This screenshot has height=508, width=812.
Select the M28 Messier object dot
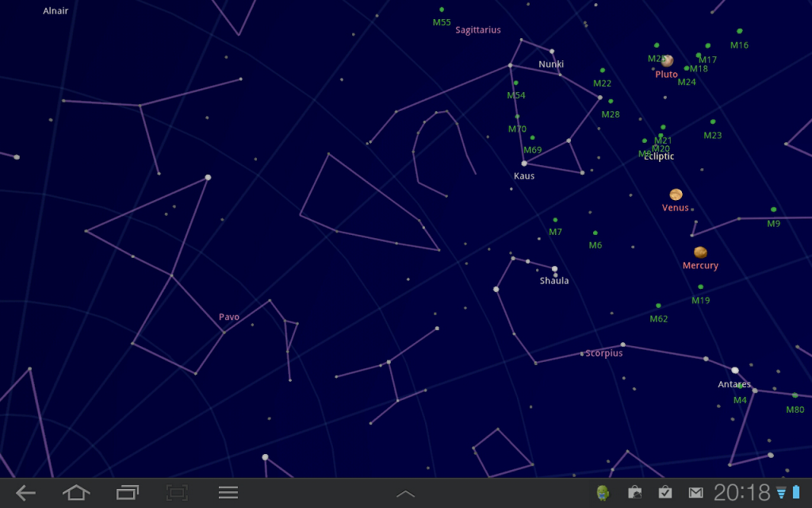pyautogui.click(x=611, y=101)
